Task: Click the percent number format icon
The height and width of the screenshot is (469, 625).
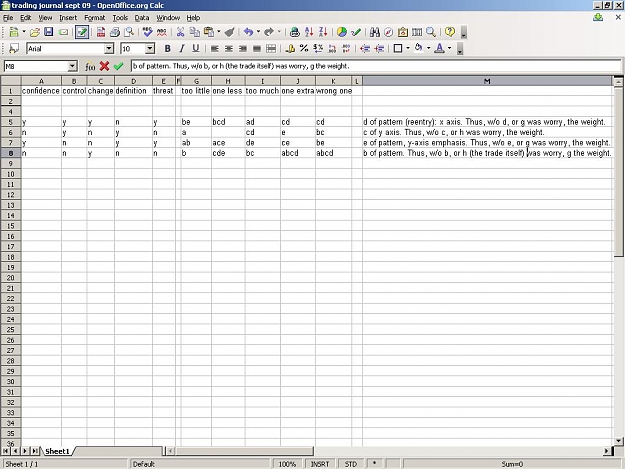Action: pyautogui.click(x=304, y=49)
